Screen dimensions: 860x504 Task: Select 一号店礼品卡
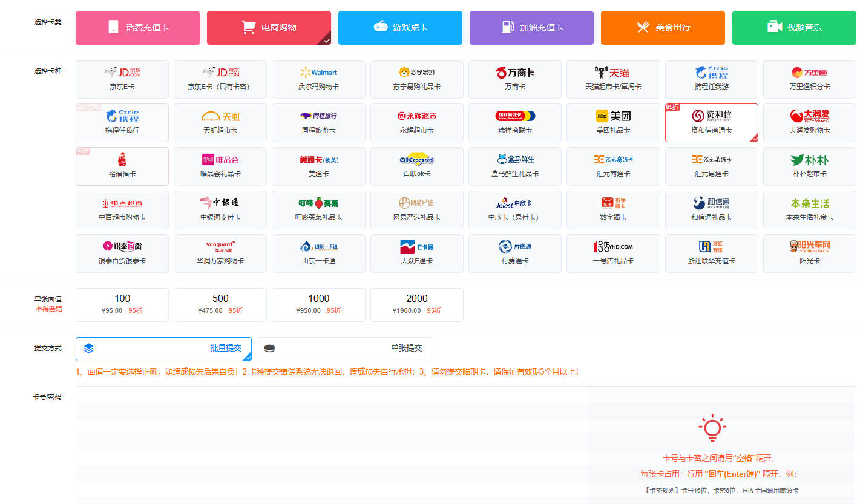pyautogui.click(x=613, y=254)
